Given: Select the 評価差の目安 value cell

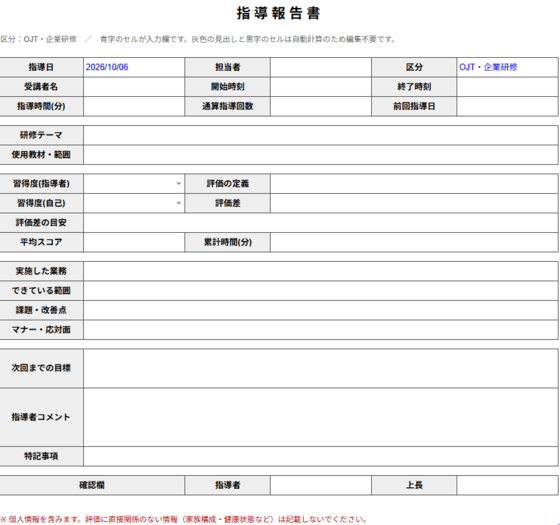Looking at the screenshot, I should tap(321, 222).
